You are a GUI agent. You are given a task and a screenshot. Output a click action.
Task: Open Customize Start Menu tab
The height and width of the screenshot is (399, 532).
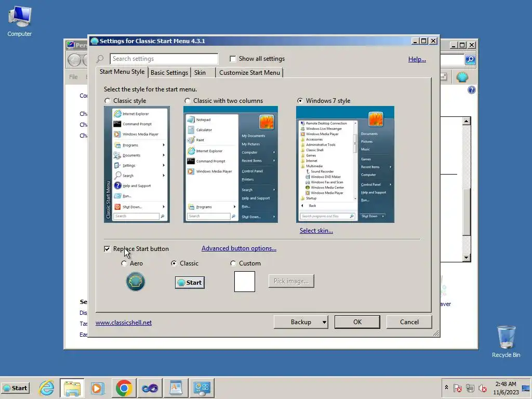point(249,73)
